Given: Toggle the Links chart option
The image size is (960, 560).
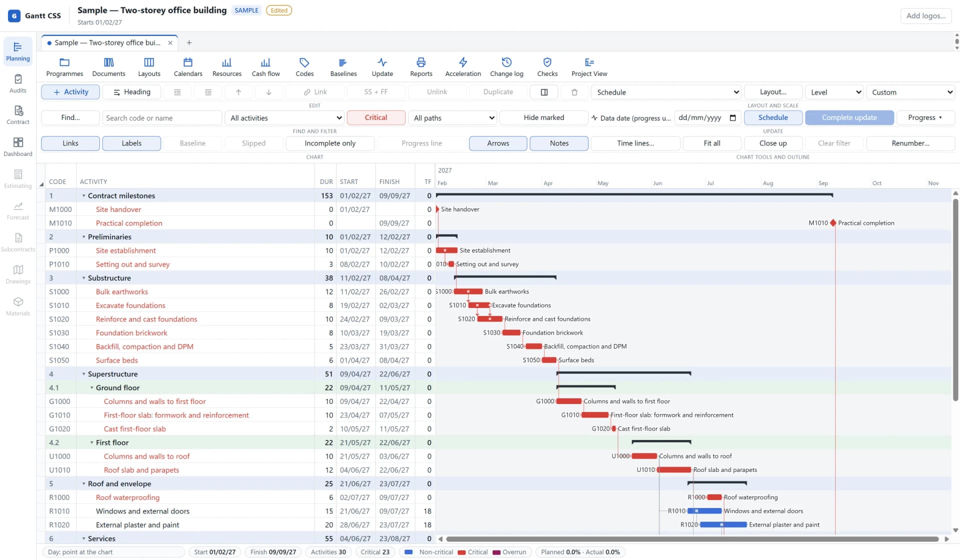Looking at the screenshot, I should 70,143.
